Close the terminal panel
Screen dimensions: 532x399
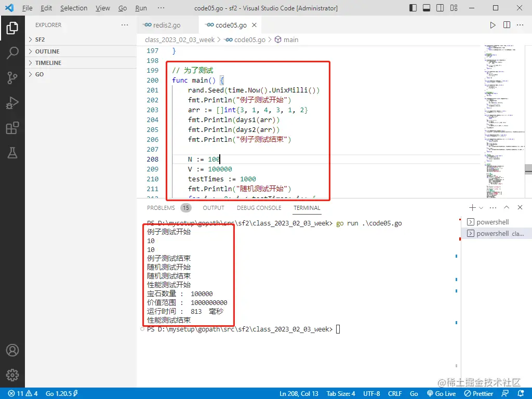click(x=520, y=207)
